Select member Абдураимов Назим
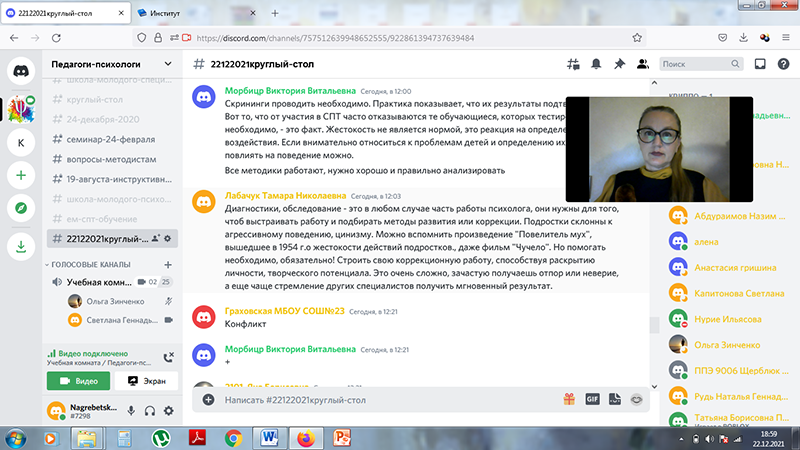The width and height of the screenshot is (800, 450). (x=730, y=216)
